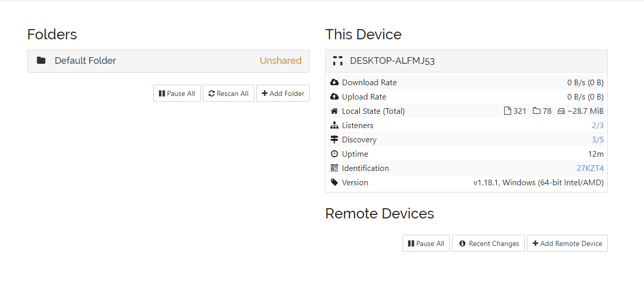
Task: Click the Upload Rate cloud icon
Action: coord(334,96)
